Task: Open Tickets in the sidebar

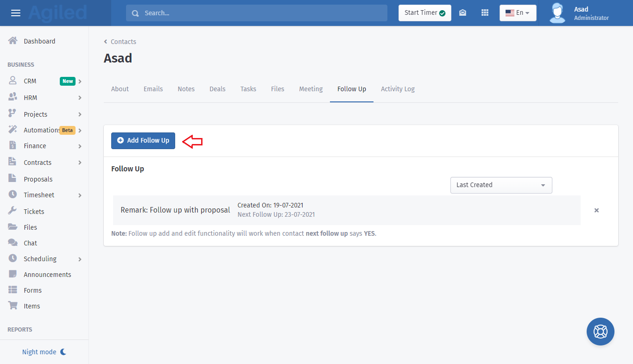Action: point(34,212)
